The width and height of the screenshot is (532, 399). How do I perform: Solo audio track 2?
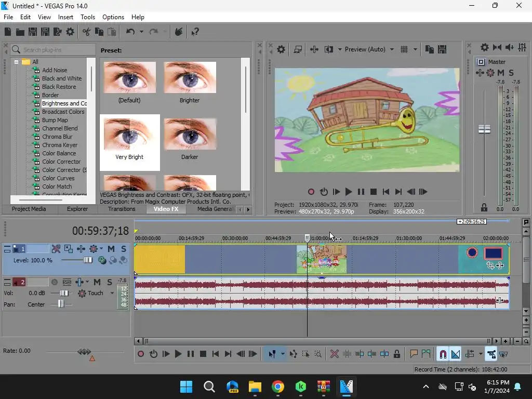pyautogui.click(x=109, y=282)
